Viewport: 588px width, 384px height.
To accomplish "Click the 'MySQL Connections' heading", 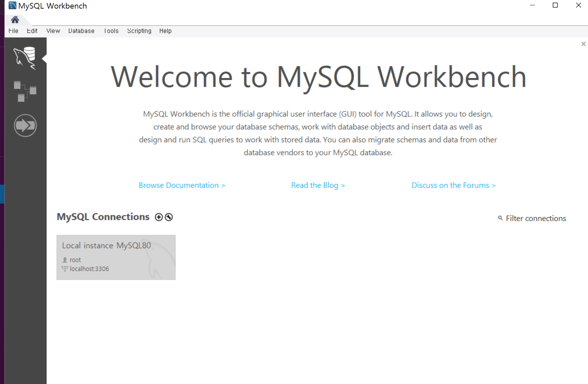I will [x=103, y=217].
